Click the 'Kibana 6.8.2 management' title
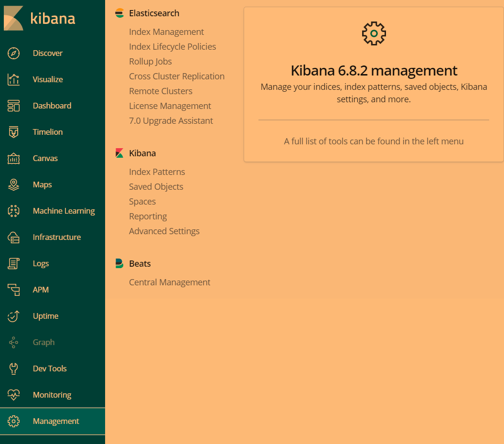The height and width of the screenshot is (444, 504). click(374, 70)
